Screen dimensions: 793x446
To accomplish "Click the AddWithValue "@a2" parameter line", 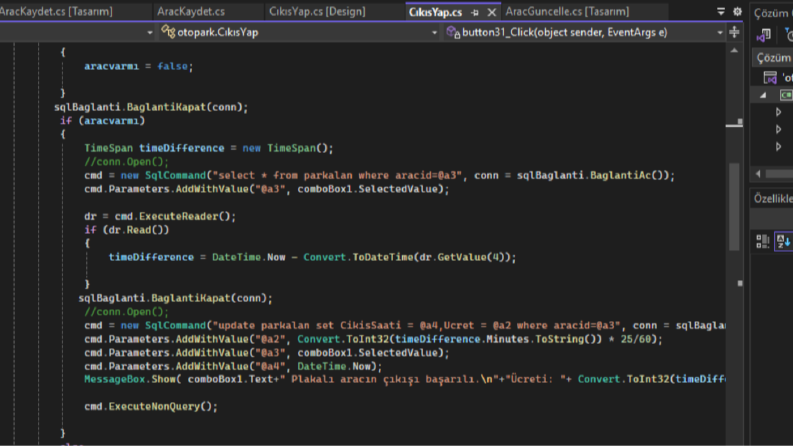I will tap(373, 339).
